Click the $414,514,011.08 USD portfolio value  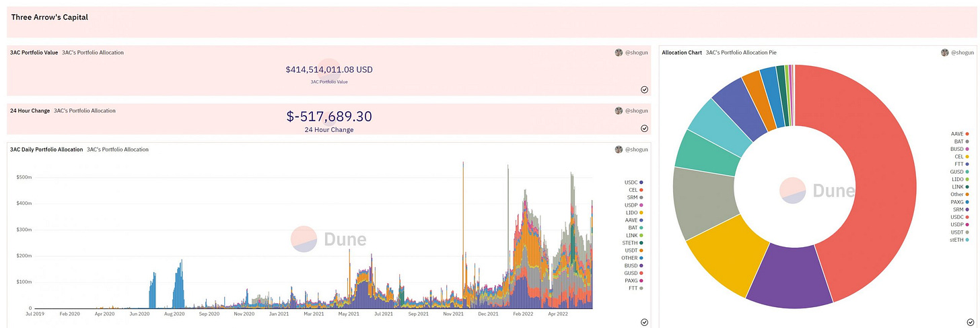[x=329, y=69]
